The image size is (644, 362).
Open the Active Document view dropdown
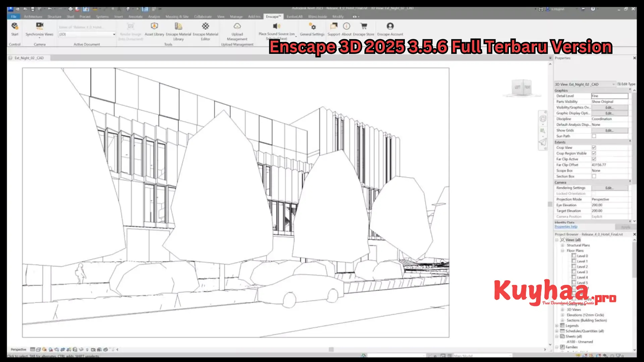point(87,34)
